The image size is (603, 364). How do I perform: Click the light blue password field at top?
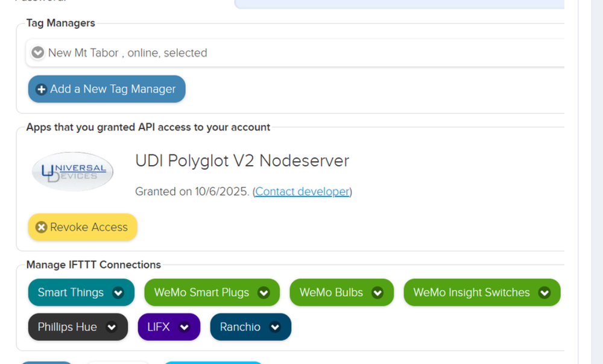[x=398, y=4]
